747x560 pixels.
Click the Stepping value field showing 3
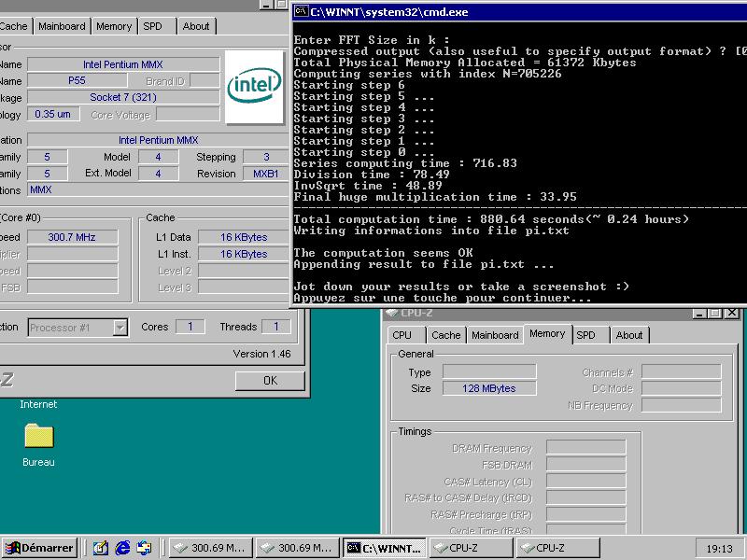[x=266, y=157]
